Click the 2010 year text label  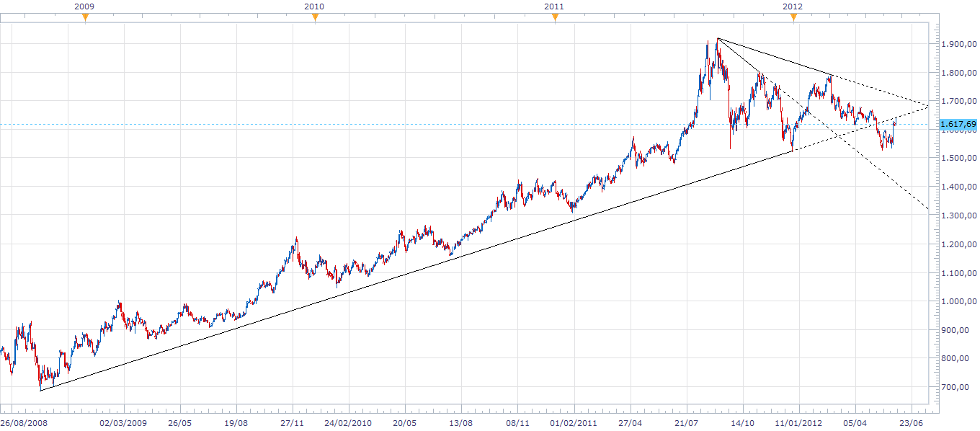click(314, 6)
